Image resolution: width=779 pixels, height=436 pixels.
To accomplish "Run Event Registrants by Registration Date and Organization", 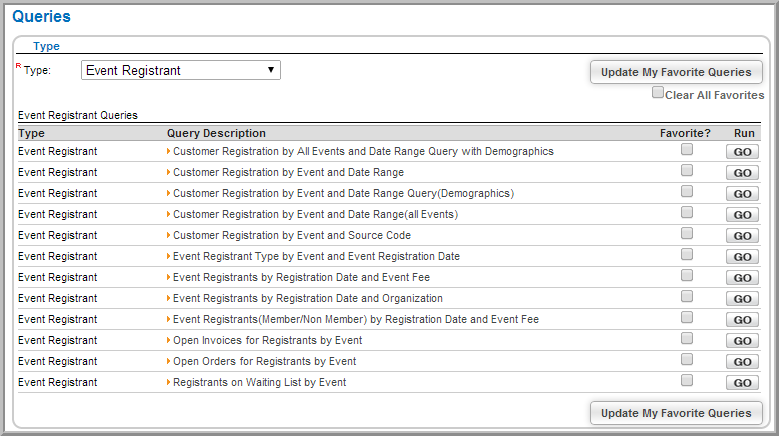I will (742, 299).
